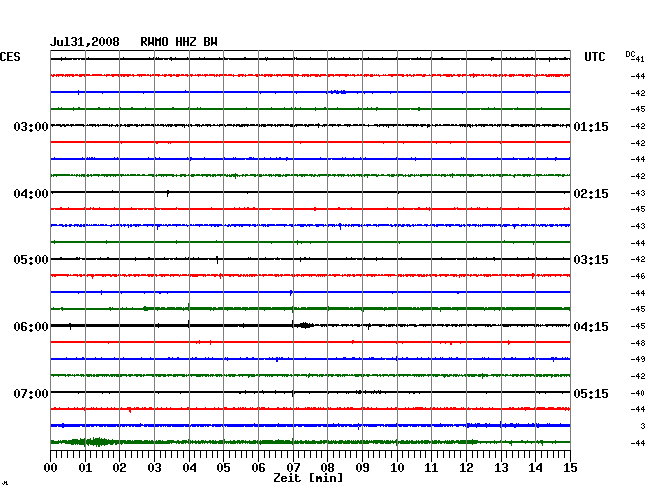Click minute tick label 15 on the axis
Viewport: 650px width, 494px height.
click(570, 467)
